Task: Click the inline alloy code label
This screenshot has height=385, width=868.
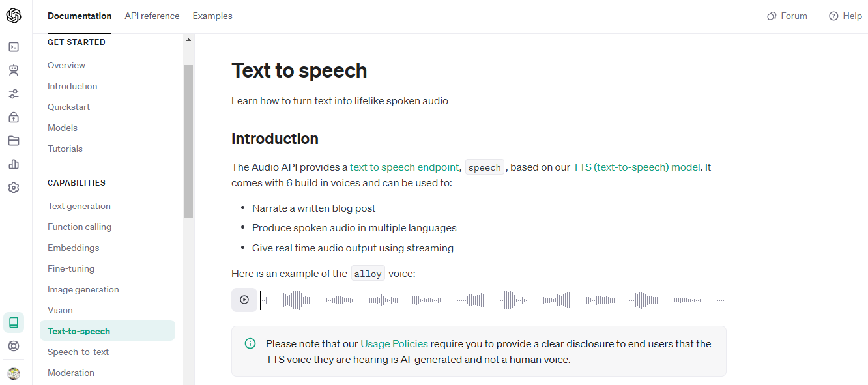Action: (368, 274)
